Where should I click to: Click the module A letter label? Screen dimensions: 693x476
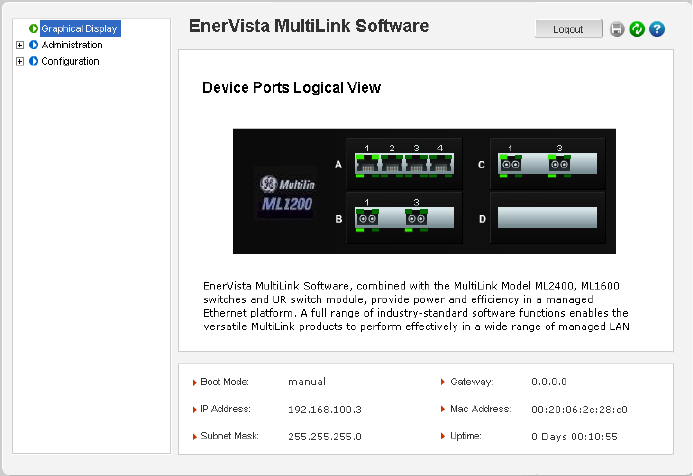point(338,165)
